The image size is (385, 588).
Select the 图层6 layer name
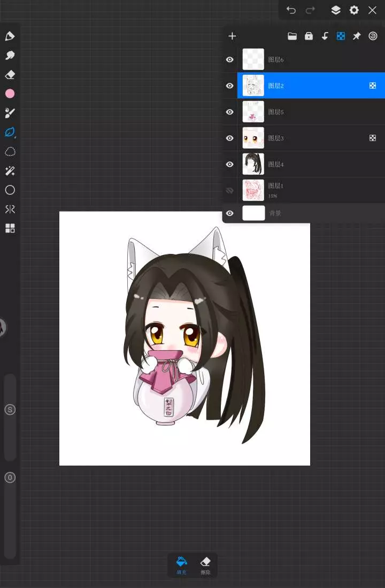(x=276, y=60)
